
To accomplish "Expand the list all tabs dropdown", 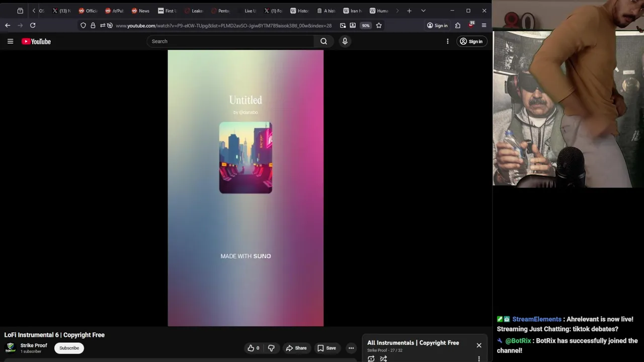I will 423,11.
